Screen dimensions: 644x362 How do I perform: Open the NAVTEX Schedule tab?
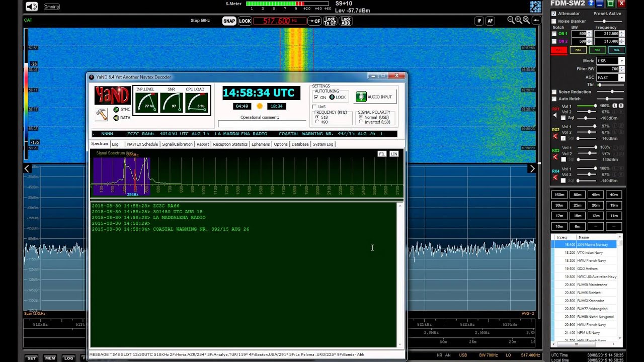coord(142,144)
